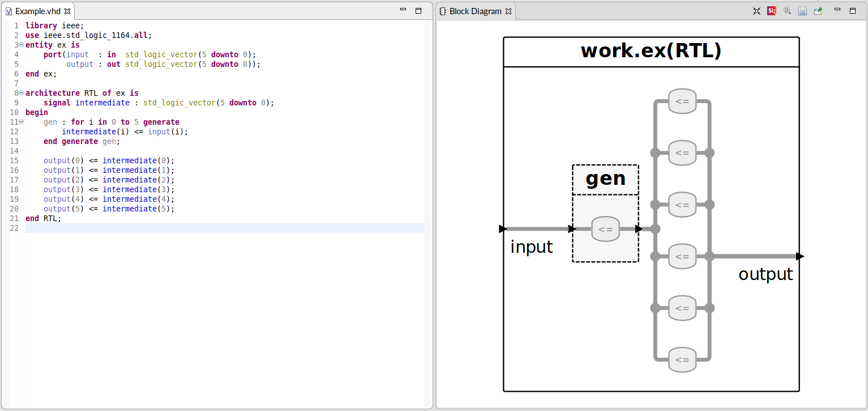
Task: Click the 'architecture RTL of ex is' line
Action: coord(82,93)
